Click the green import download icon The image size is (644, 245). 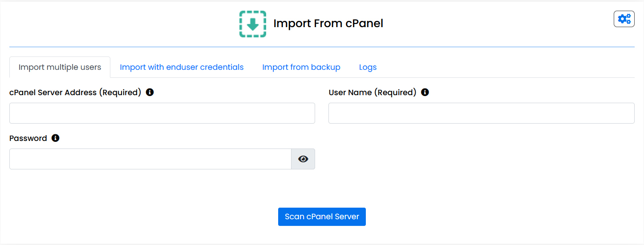(253, 24)
